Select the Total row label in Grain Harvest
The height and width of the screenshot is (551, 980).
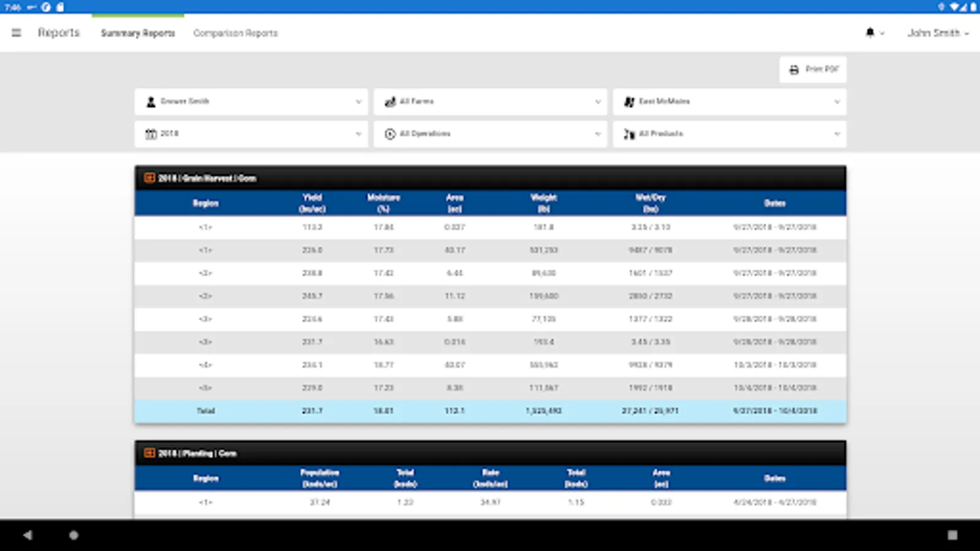[206, 411]
